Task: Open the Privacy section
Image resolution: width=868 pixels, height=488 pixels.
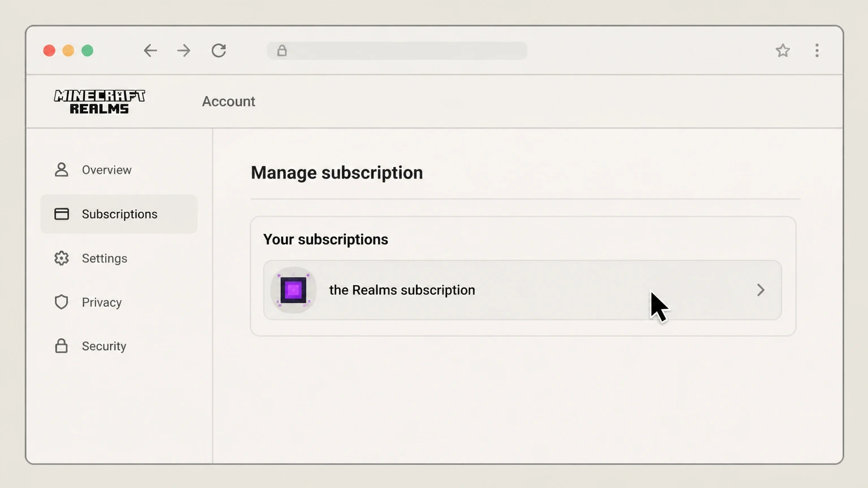Action: tap(119, 302)
